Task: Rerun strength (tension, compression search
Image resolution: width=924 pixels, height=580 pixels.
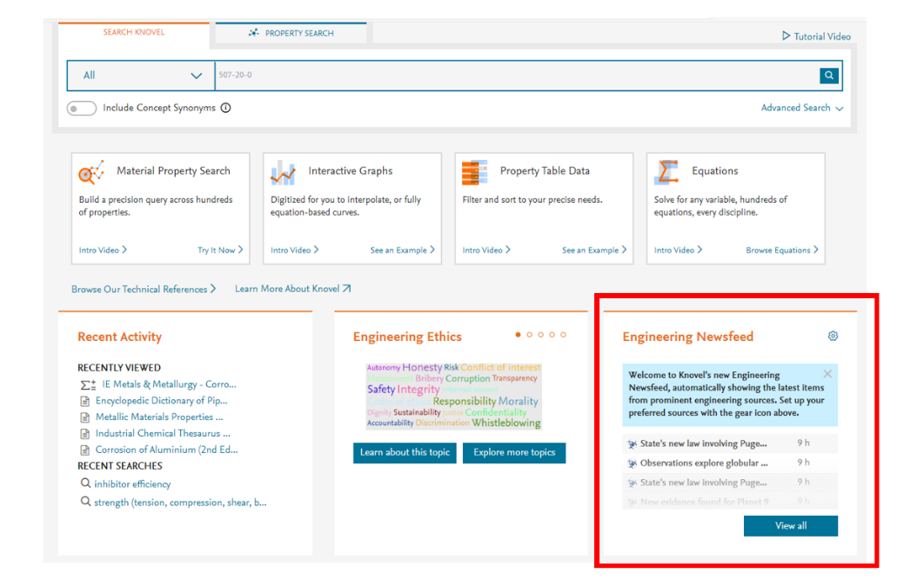Action: pos(180,503)
